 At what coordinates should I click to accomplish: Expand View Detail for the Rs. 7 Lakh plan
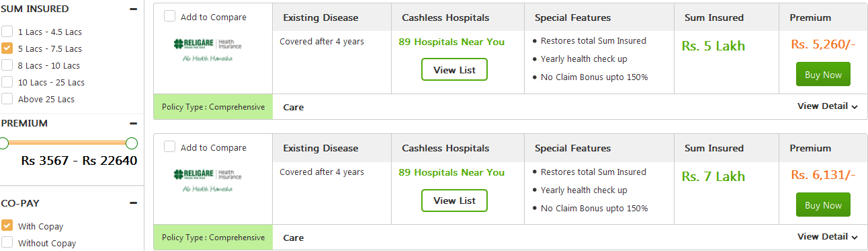click(x=828, y=237)
